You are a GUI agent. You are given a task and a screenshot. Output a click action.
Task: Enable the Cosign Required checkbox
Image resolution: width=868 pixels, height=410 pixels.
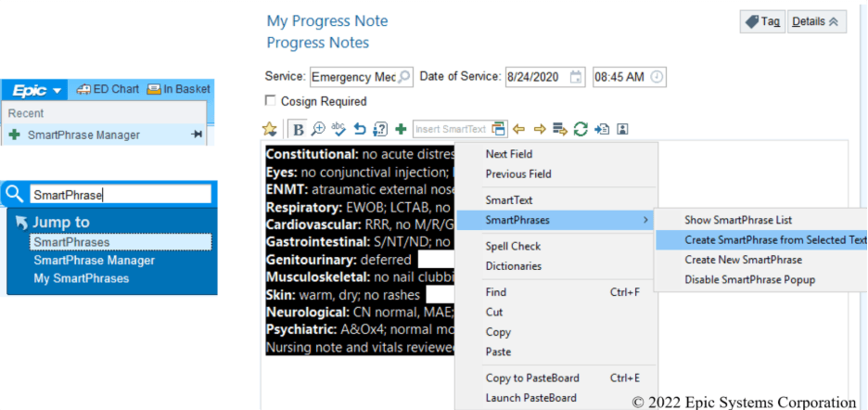click(x=271, y=101)
